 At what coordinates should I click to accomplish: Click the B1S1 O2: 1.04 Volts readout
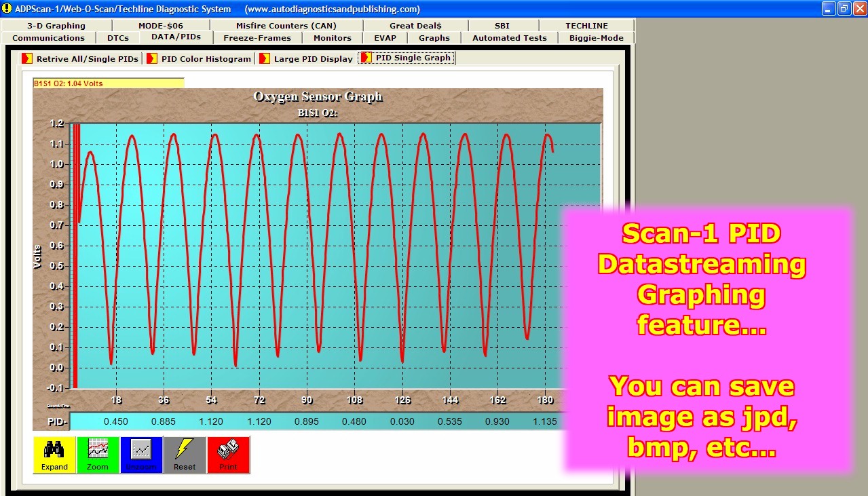(x=109, y=83)
